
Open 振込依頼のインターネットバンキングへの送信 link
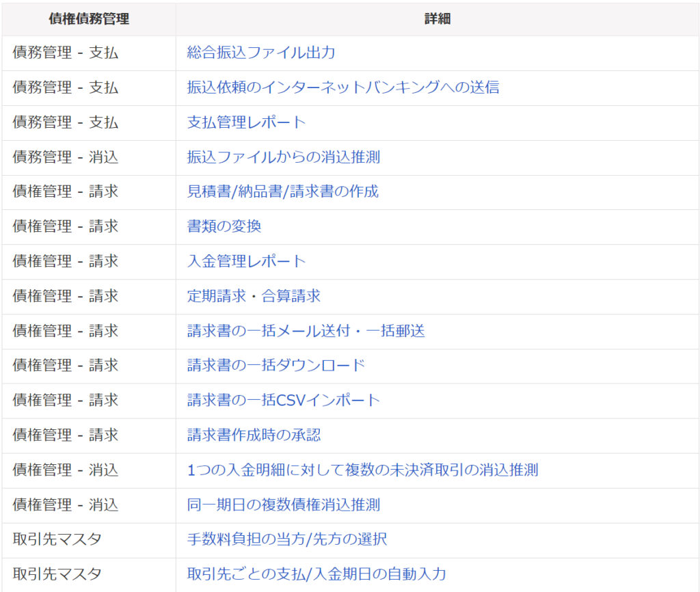(343, 87)
